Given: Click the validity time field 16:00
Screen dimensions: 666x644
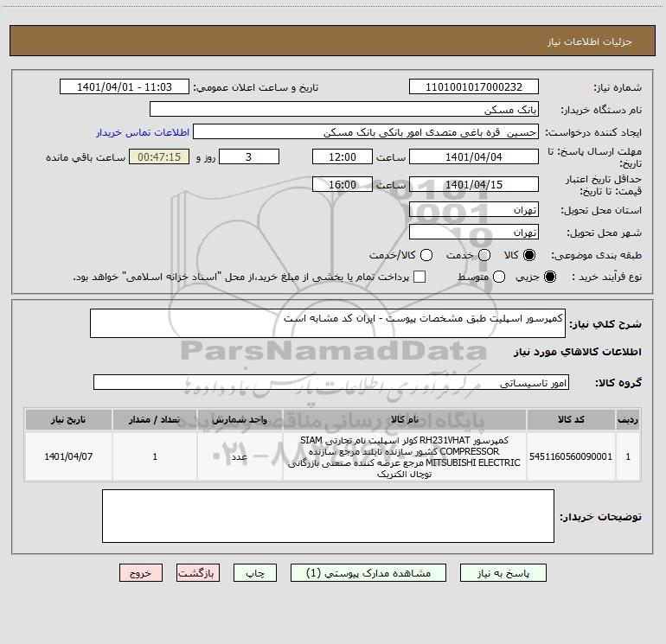Looking at the screenshot, I should 343,185.
